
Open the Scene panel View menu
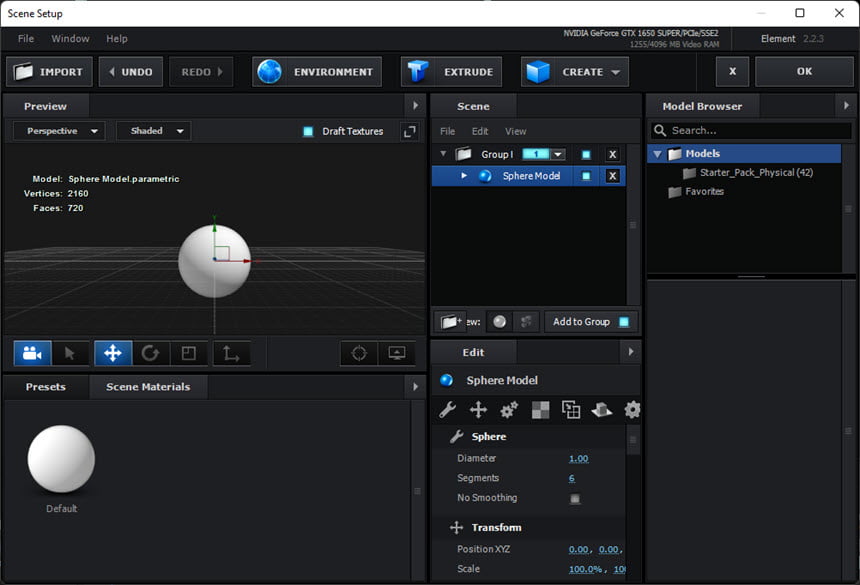point(516,131)
